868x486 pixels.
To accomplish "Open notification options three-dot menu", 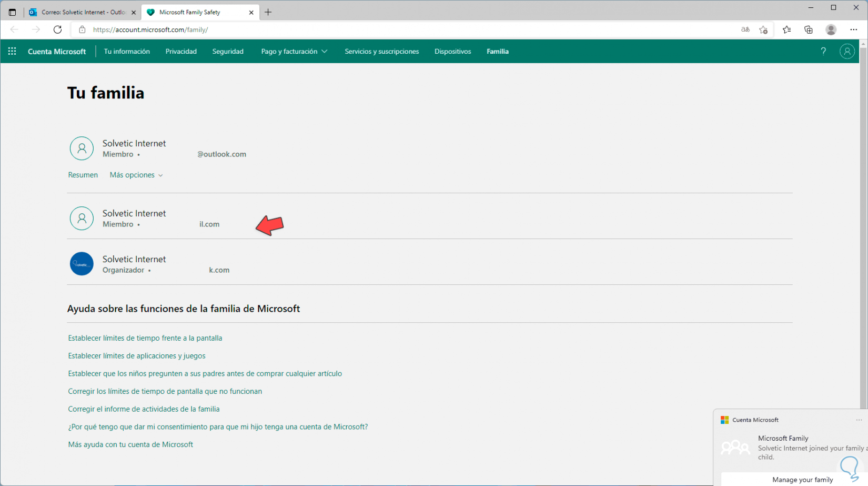I will pyautogui.click(x=859, y=420).
